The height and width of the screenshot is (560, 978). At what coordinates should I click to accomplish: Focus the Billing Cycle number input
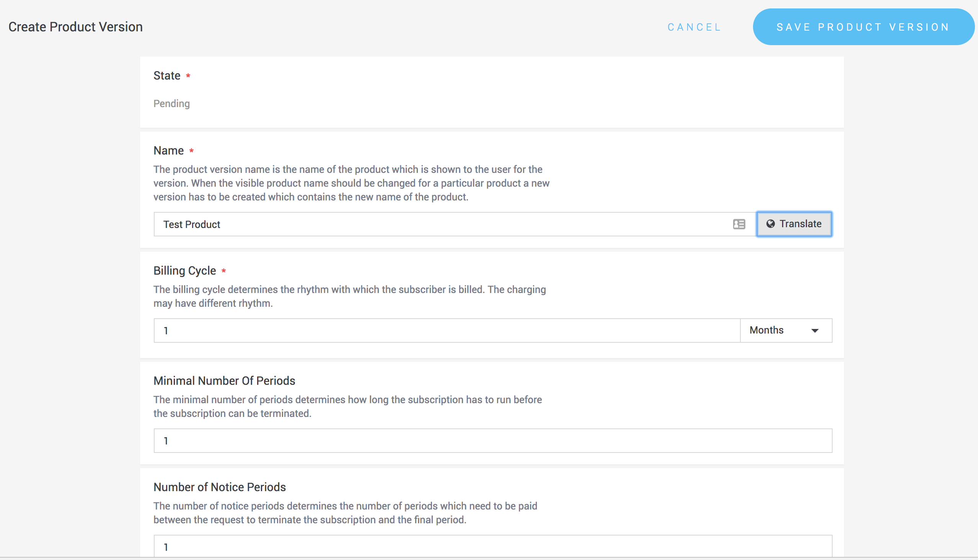[x=446, y=330]
